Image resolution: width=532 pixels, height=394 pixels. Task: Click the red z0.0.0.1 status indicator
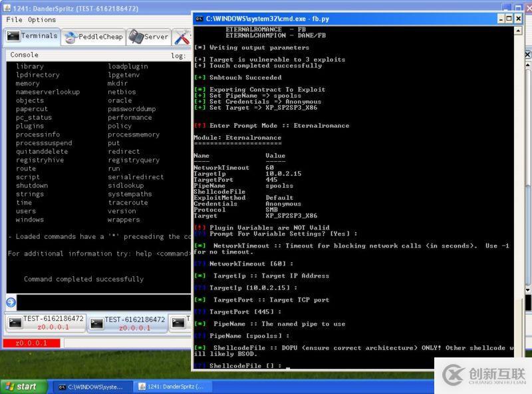pyautogui.click(x=31, y=343)
